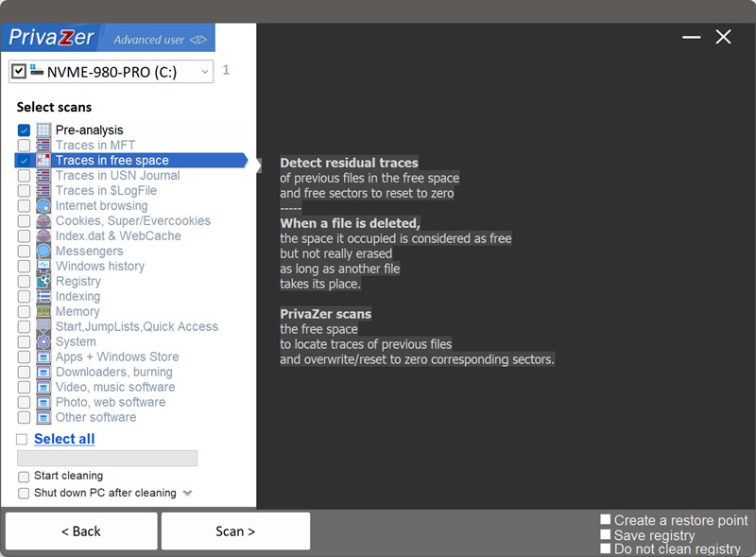The width and height of the screenshot is (756, 557).
Task: Enable the Start cleaning checkbox
Action: coord(24,477)
